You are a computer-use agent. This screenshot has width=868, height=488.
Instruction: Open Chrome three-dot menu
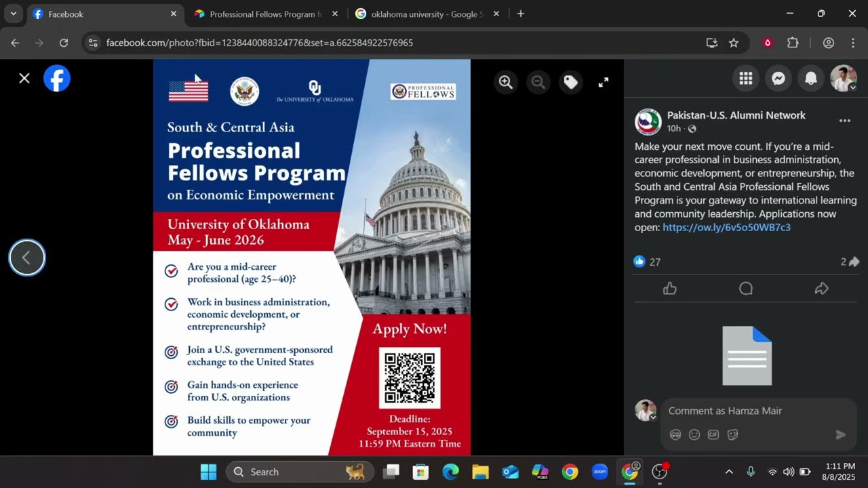[853, 43]
